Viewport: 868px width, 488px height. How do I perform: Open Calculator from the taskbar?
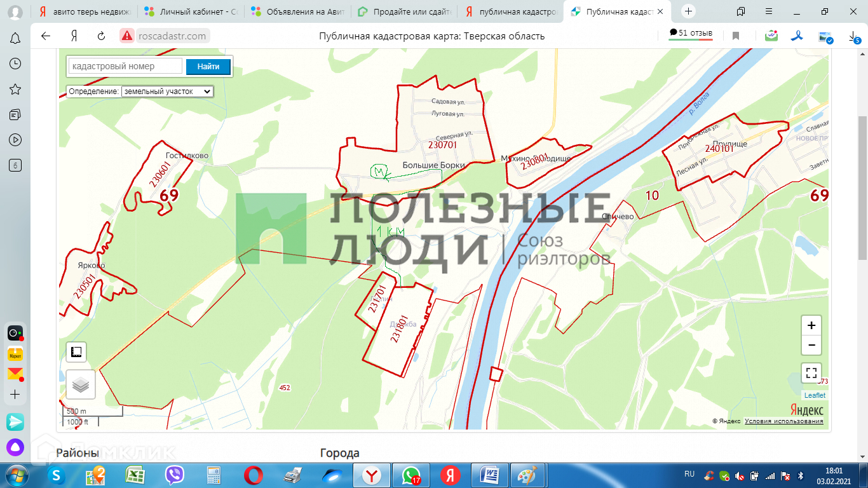(214, 475)
